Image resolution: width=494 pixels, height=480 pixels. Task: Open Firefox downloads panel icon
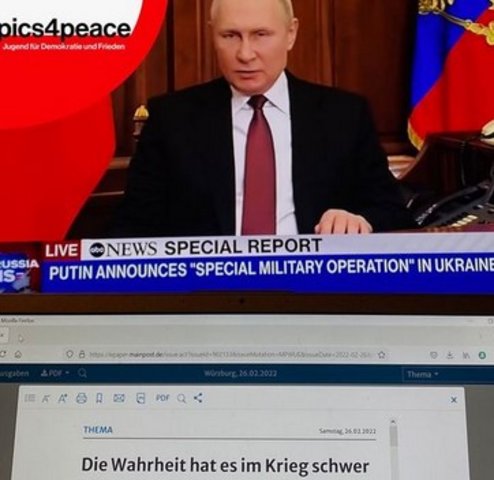point(450,355)
